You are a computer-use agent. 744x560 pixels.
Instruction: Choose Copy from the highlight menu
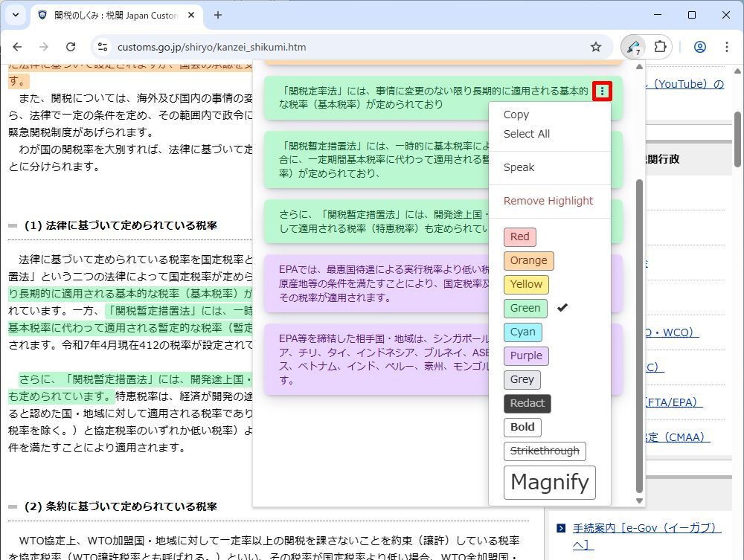[x=516, y=115]
